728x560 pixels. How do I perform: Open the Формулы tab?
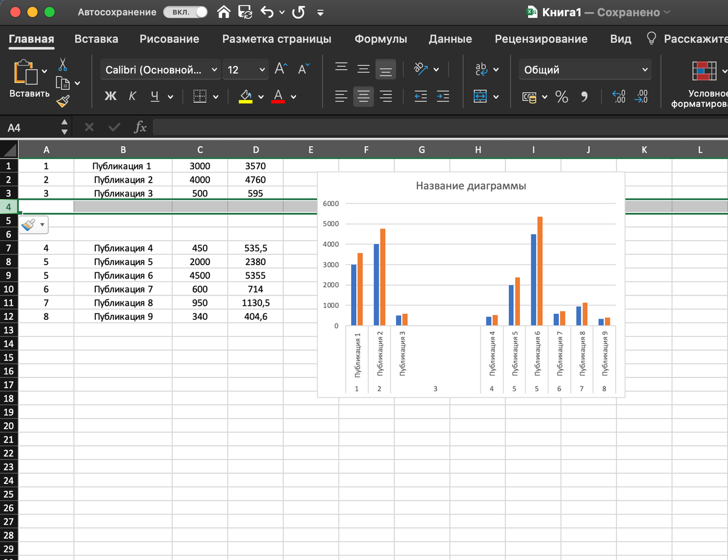click(380, 39)
